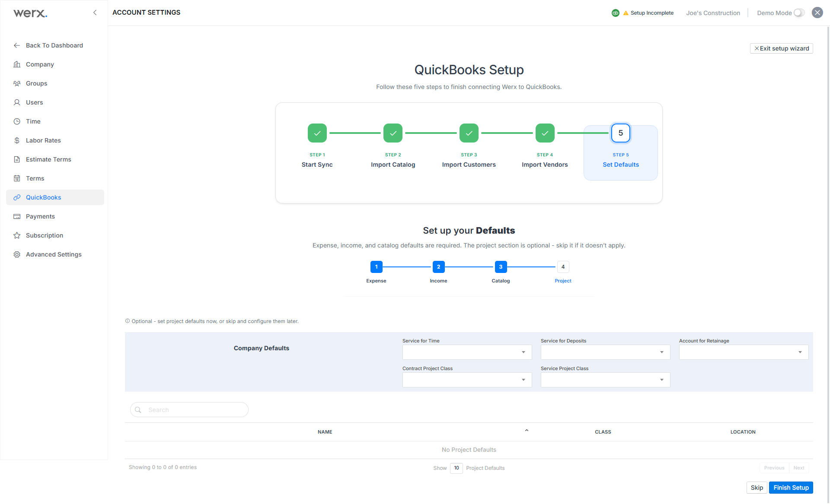Click the Step 4 Import Vendors checkmark
Screen dimensions: 830x504
tap(545, 133)
